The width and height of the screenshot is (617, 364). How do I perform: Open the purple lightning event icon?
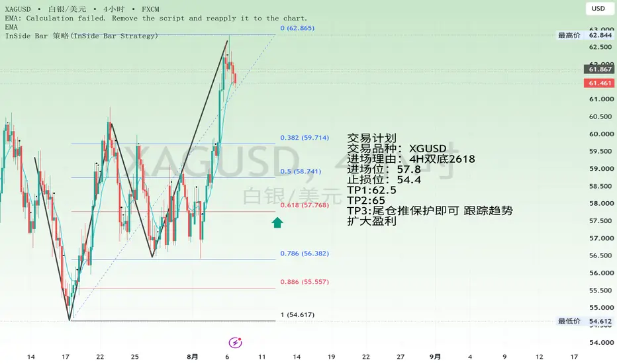tap(235, 343)
